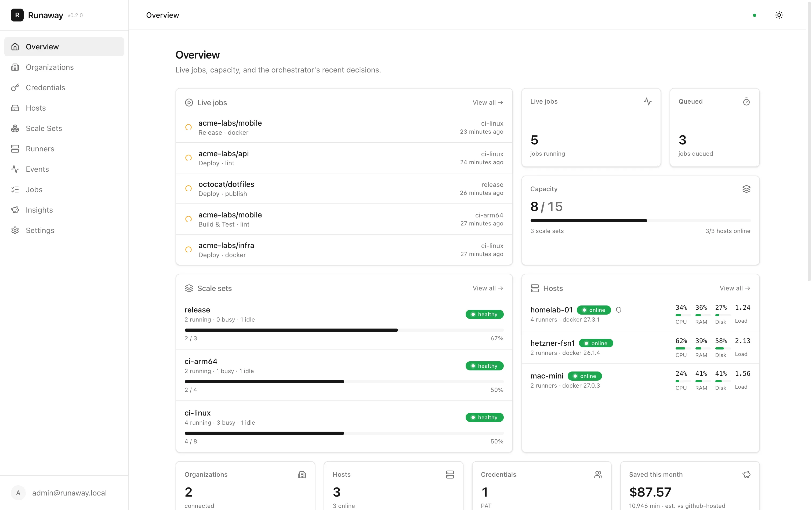Click mac-mini Load 1.56 value

point(742,373)
